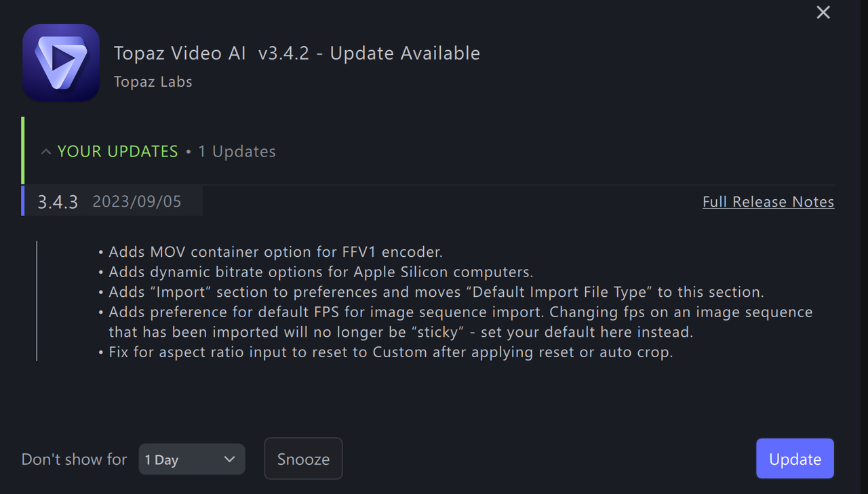Snooze the update notification
The image size is (868, 494).
302,459
